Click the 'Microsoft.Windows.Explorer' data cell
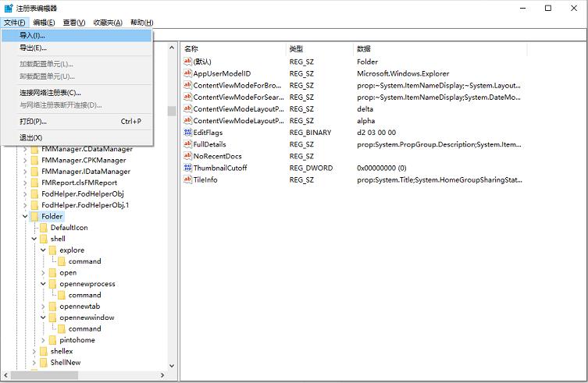This screenshot has height=383, width=588. tap(403, 73)
